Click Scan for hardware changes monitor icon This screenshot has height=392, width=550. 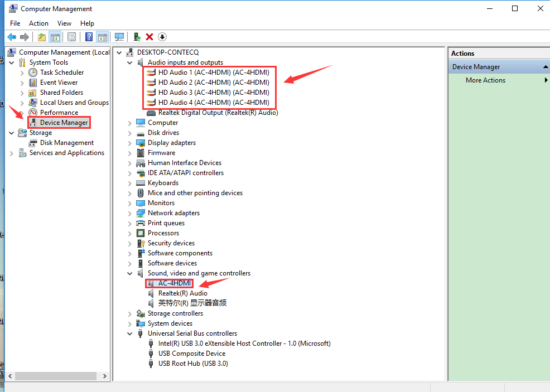tap(119, 37)
